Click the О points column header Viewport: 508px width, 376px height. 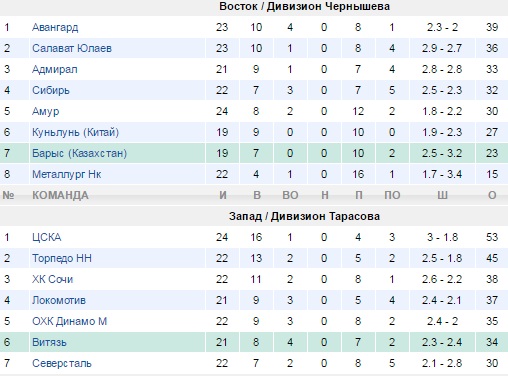tap(492, 195)
